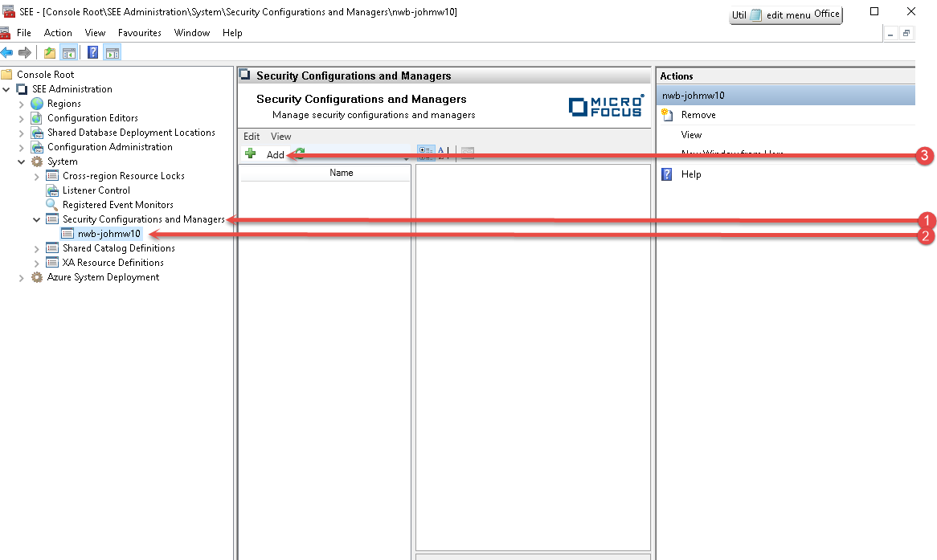
Task: Click the Listener Control icon
Action: [x=52, y=190]
